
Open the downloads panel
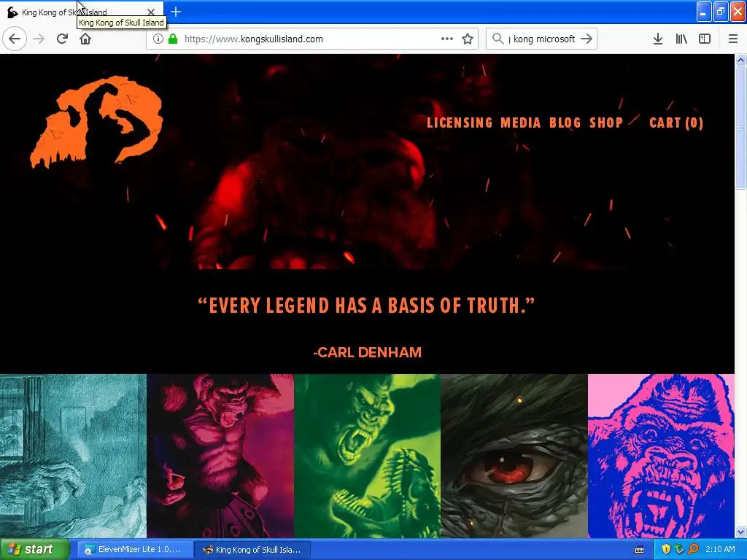658,39
